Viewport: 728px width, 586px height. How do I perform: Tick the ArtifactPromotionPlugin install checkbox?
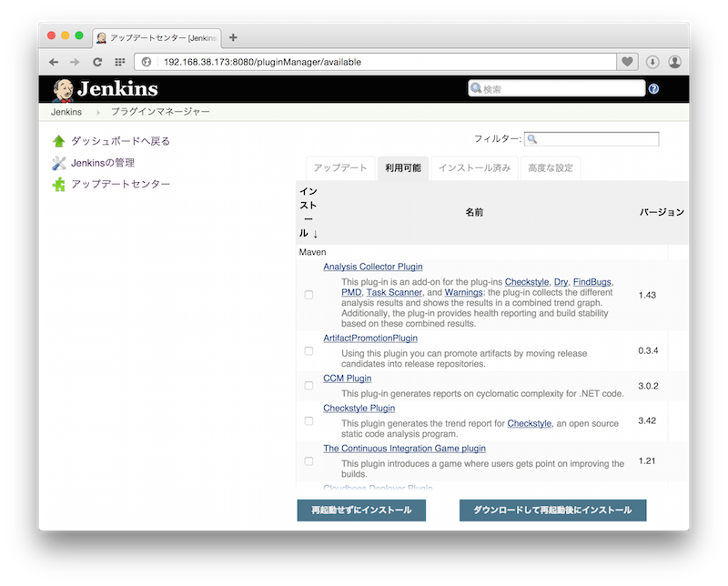point(308,350)
